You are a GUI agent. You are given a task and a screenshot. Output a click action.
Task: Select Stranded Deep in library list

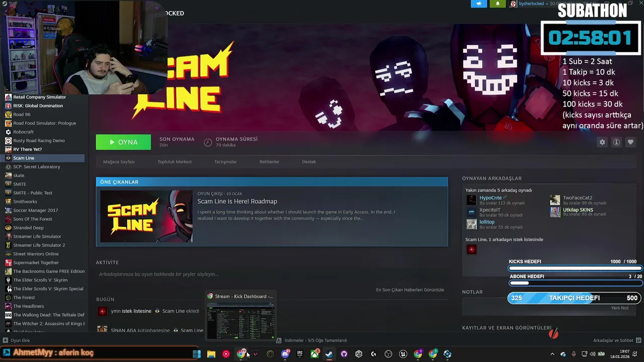[44, 228]
